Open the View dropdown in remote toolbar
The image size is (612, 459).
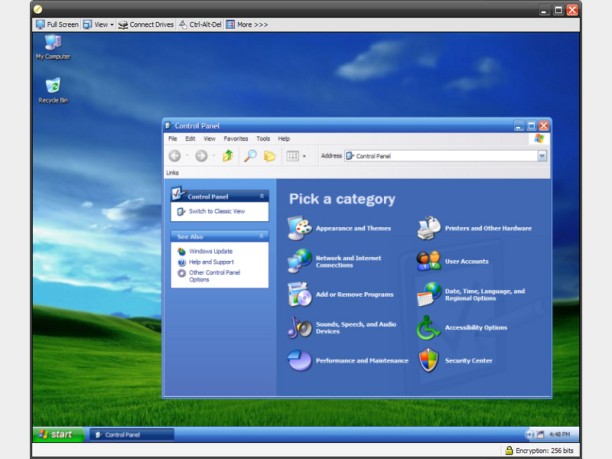pyautogui.click(x=98, y=25)
